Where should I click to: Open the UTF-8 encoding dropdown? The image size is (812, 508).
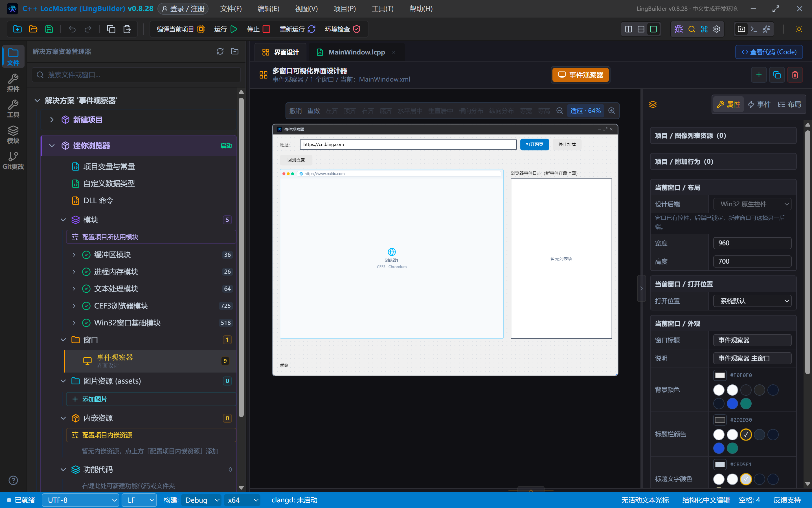(81, 500)
